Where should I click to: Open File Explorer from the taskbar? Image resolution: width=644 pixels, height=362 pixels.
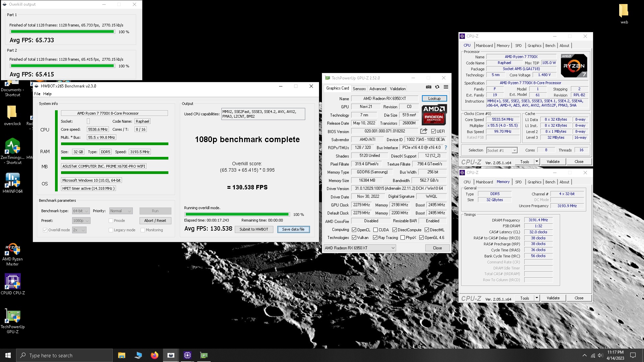pos(121,355)
